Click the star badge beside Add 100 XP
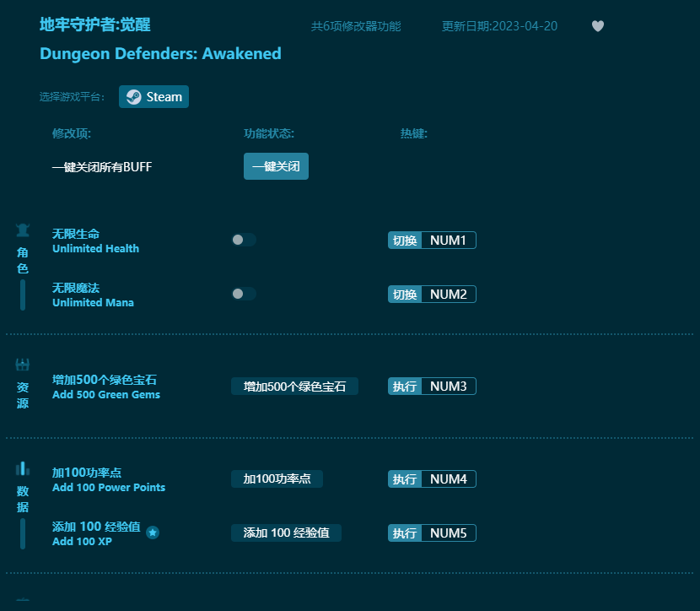The width and height of the screenshot is (700, 611). (153, 533)
